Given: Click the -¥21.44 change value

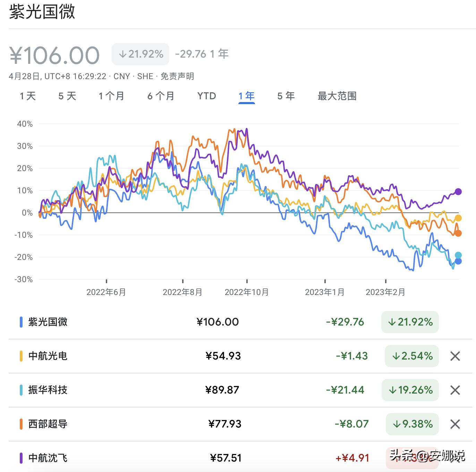Looking at the screenshot, I should tap(345, 390).
